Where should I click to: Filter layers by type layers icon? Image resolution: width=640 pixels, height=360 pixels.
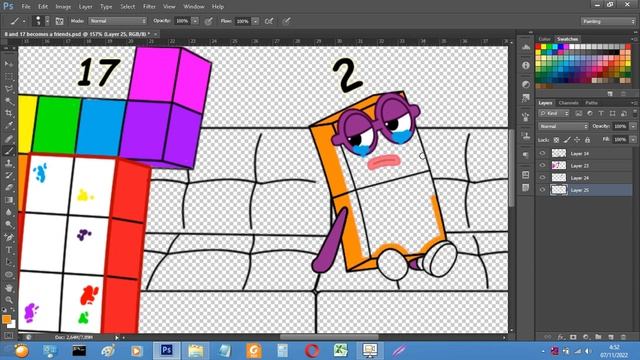601,113
